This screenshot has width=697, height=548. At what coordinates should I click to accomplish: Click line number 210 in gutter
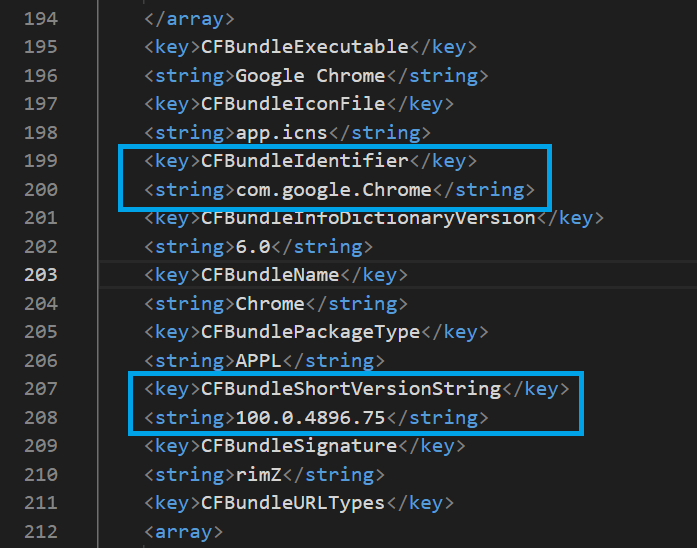point(41,475)
